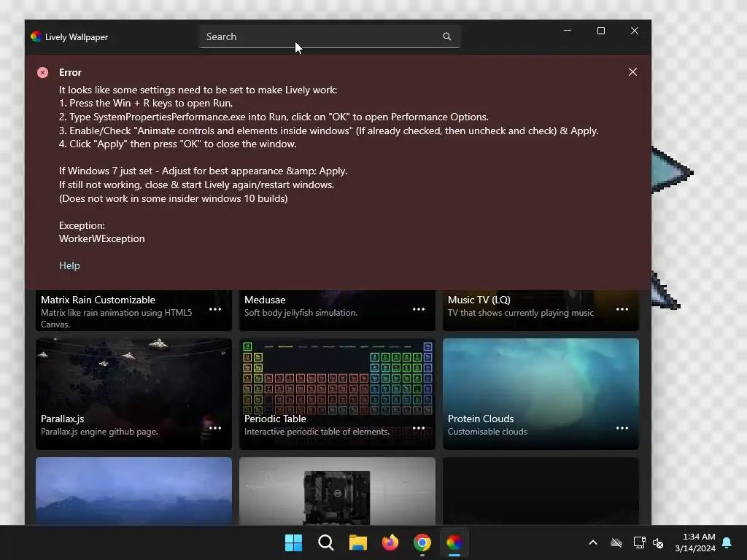Minimize the Lively Wallpaper window
The width and height of the screenshot is (747, 560).
pos(568,31)
